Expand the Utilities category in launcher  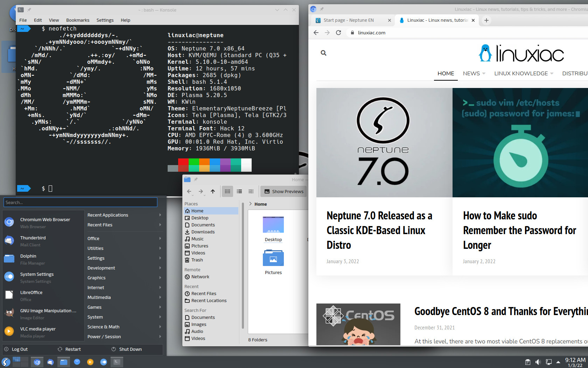point(124,248)
